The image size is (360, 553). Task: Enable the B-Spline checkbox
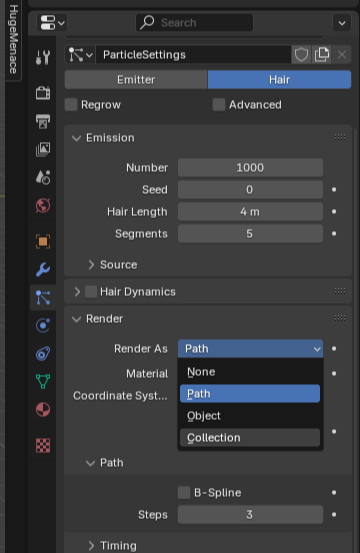(x=184, y=492)
